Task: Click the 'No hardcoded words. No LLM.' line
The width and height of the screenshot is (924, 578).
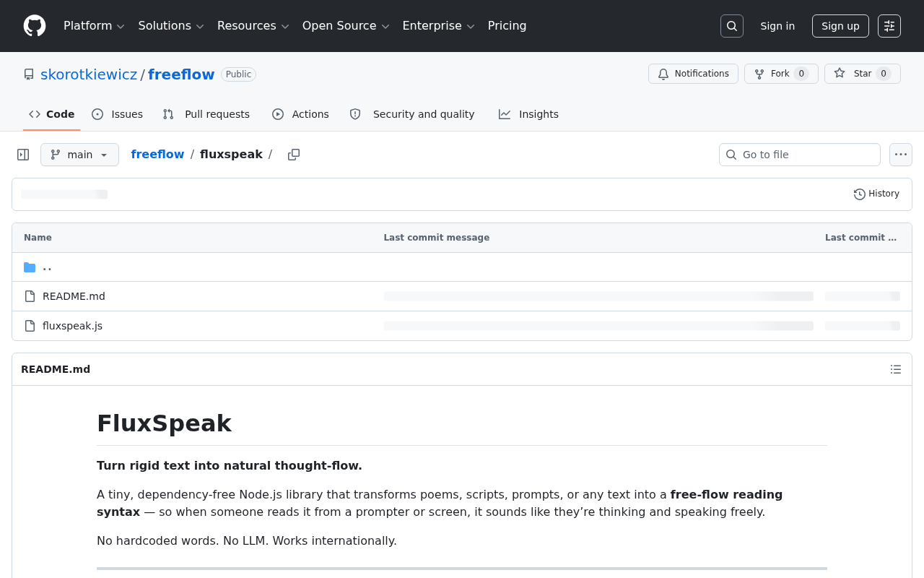Action: (247, 541)
